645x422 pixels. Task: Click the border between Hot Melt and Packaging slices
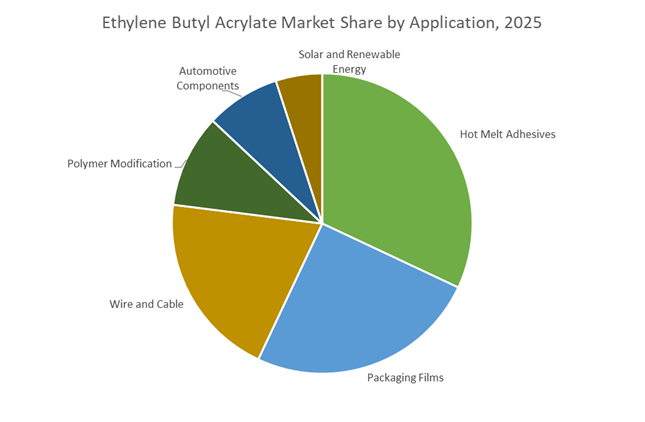pyautogui.click(x=390, y=255)
